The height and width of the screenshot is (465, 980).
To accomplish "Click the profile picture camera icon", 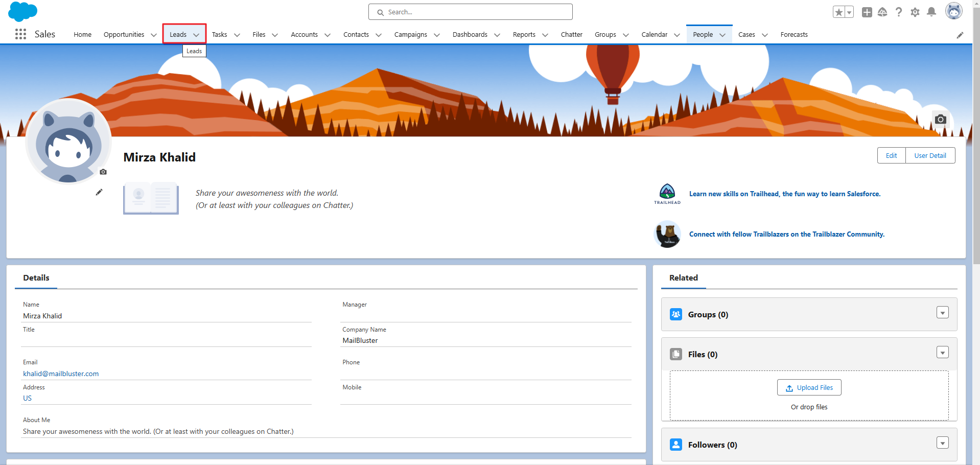I will pos(103,172).
